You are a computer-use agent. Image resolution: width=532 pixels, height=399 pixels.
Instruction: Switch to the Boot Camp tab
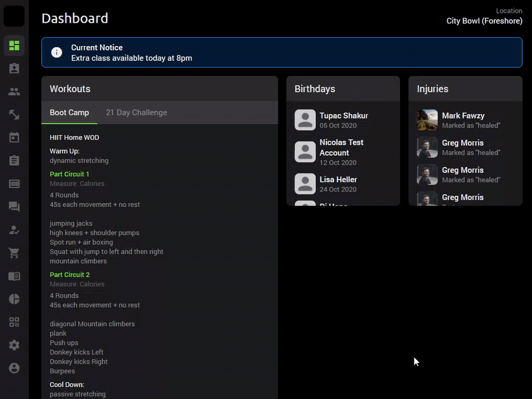pyautogui.click(x=69, y=112)
